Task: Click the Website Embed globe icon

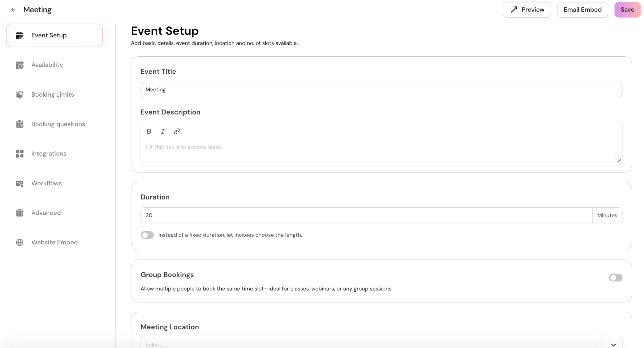Action: tap(19, 242)
